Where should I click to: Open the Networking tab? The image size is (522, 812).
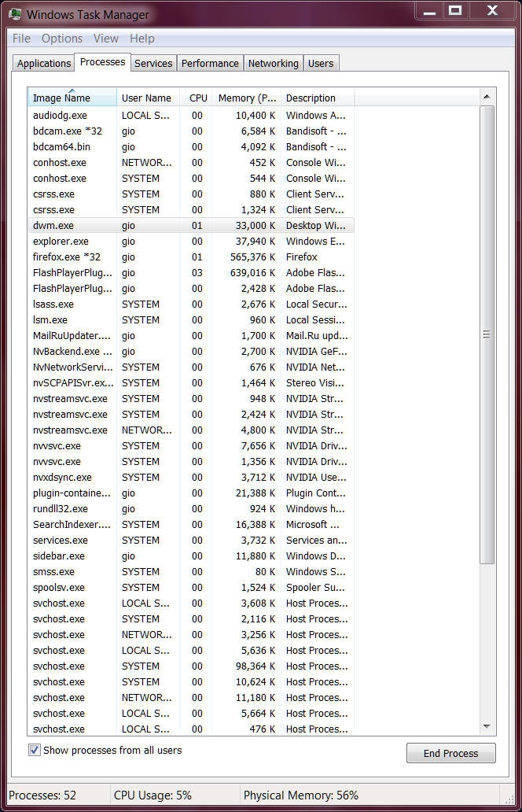point(273,63)
